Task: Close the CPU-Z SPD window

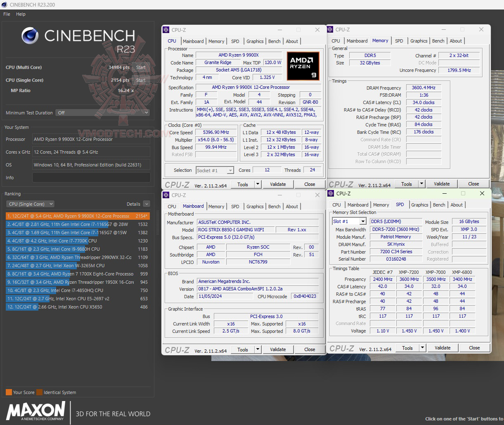Action: click(x=482, y=193)
